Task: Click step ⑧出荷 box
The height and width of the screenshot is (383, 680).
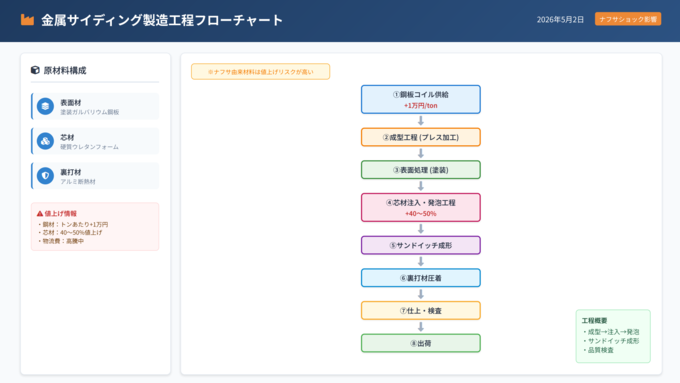Action: pos(421,343)
